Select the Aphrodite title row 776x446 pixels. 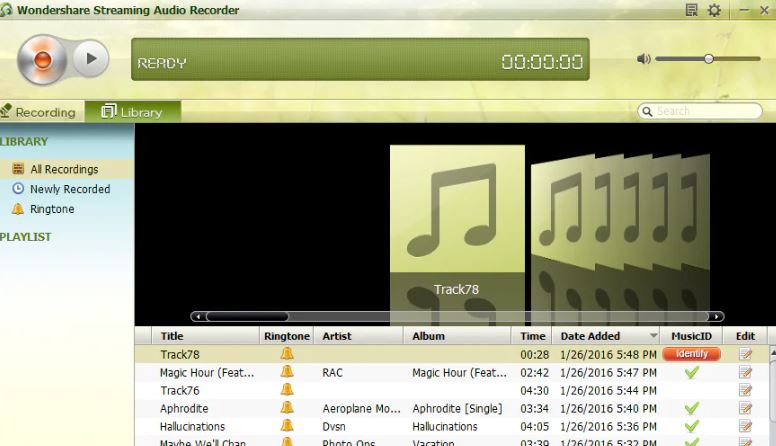(x=184, y=409)
